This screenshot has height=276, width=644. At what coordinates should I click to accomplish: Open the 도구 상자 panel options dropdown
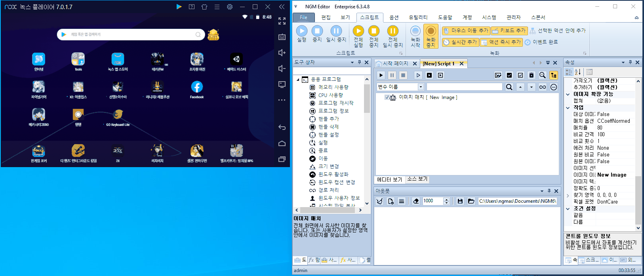(352, 63)
